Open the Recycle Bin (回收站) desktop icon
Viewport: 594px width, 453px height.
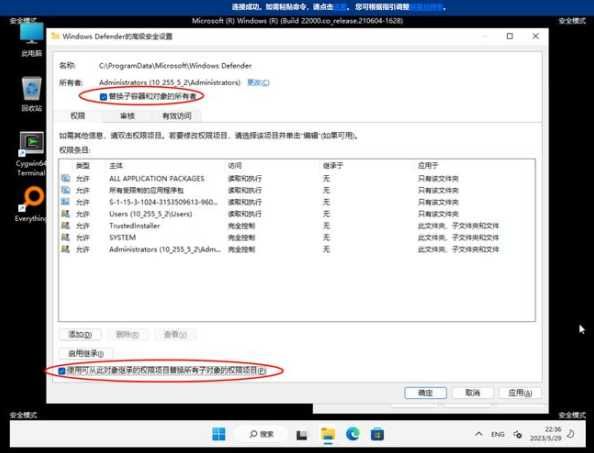[x=31, y=95]
